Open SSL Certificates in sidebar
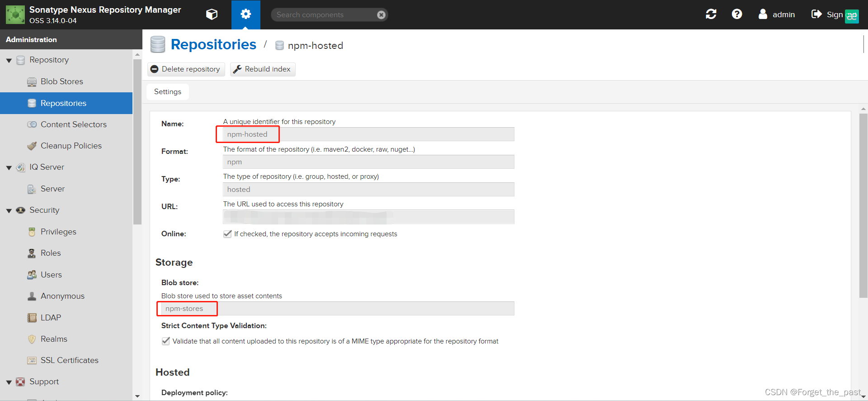This screenshot has width=868, height=401. 66,360
